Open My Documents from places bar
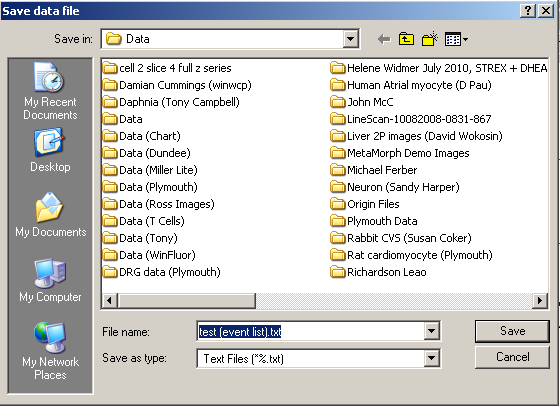 point(50,215)
